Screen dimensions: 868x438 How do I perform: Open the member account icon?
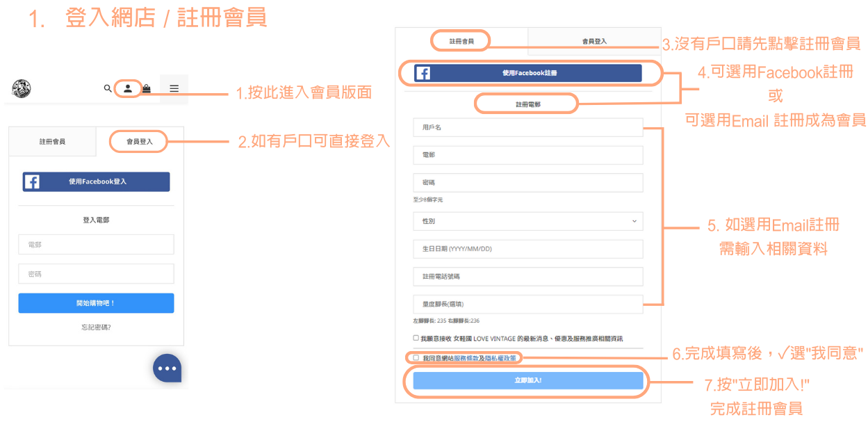(x=128, y=89)
